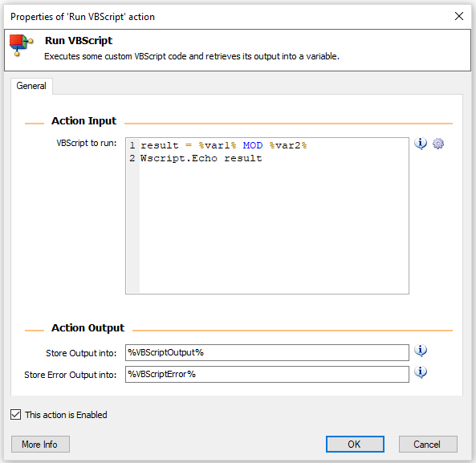
Task: Toggle 'This action is Enabled' checkbox
Action: (16, 415)
